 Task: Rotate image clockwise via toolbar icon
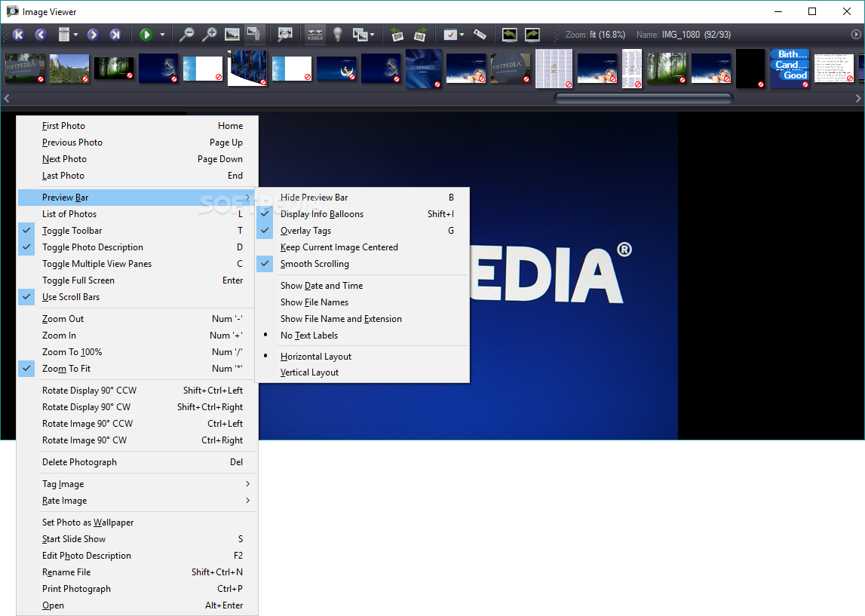point(420,35)
